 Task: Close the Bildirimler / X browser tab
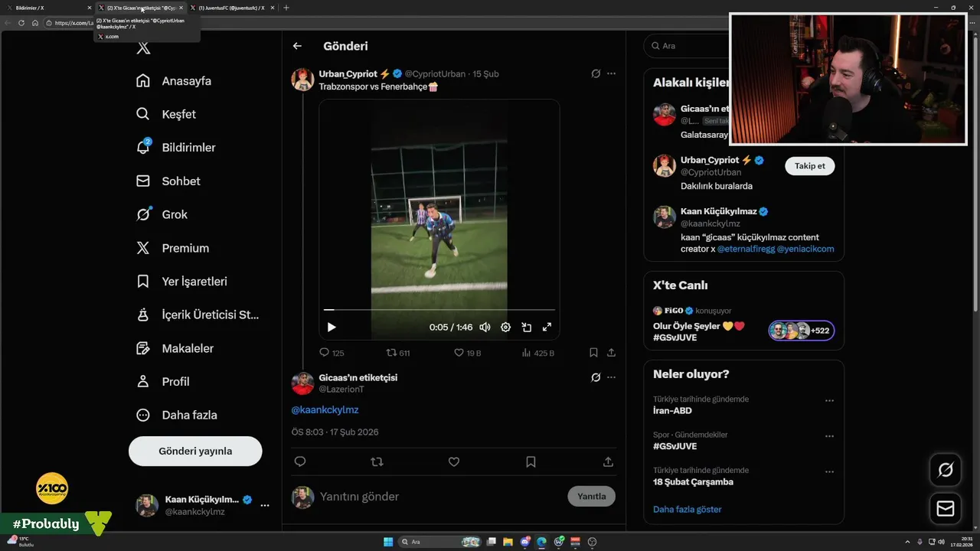pos(88,8)
